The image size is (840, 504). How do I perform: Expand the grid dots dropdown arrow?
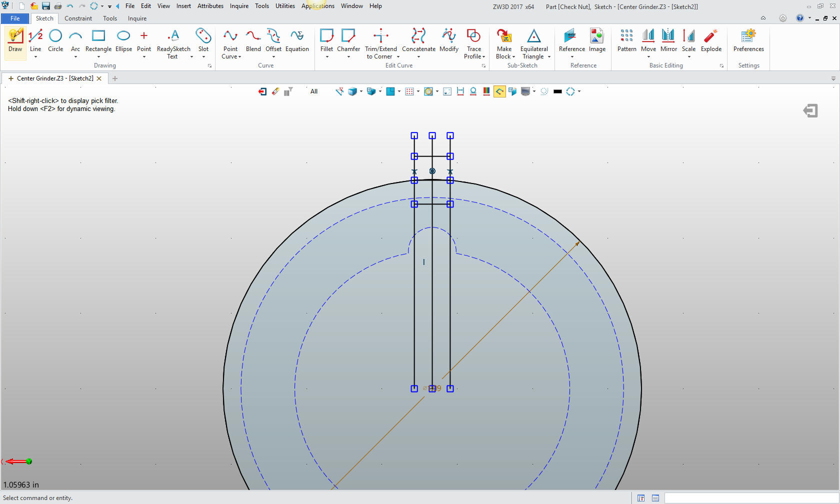coord(418,91)
